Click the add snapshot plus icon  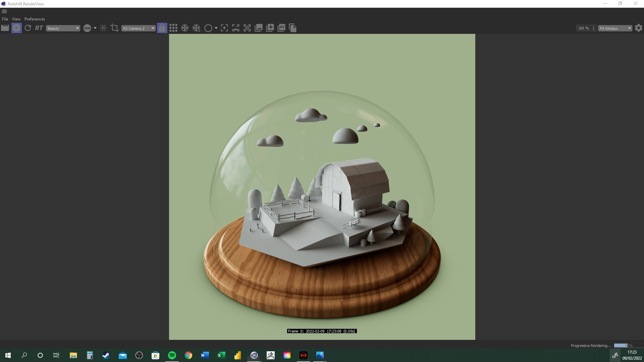270,28
